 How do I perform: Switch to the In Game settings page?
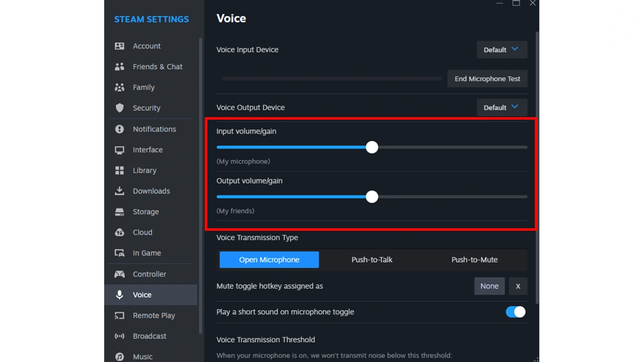pos(150,253)
